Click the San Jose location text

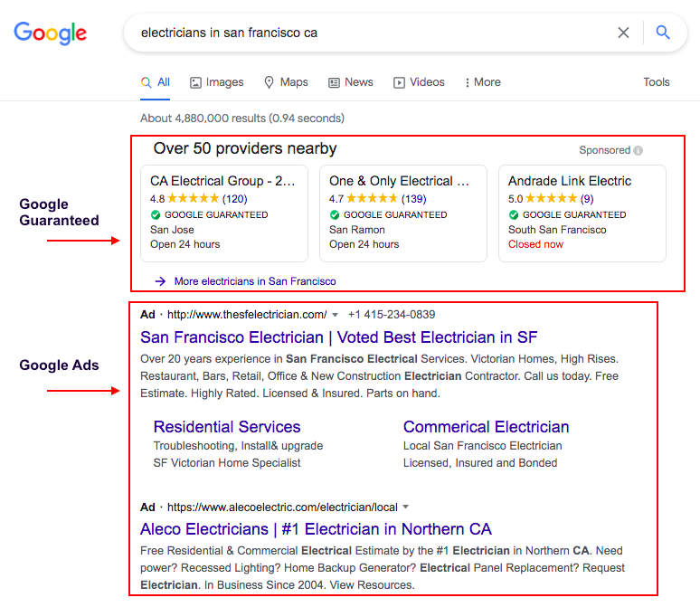[x=172, y=230]
